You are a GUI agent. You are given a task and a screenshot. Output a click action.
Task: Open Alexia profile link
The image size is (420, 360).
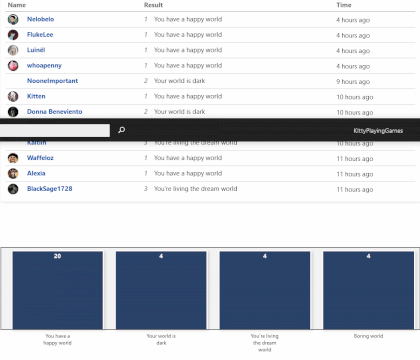tap(36, 173)
